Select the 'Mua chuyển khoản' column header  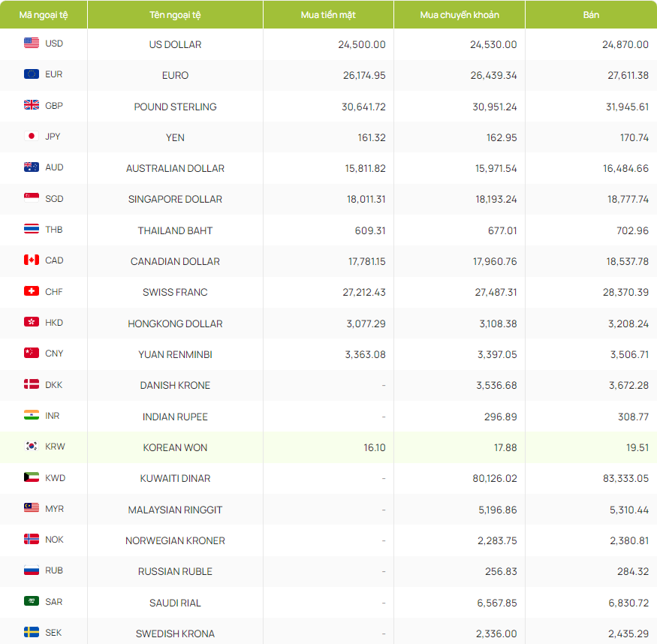(x=460, y=15)
